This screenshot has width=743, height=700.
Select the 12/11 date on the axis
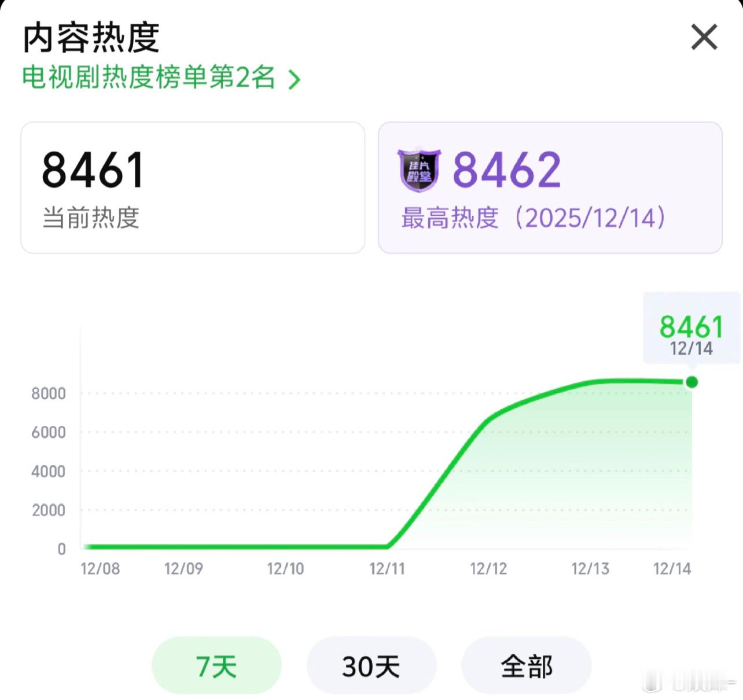pos(387,569)
